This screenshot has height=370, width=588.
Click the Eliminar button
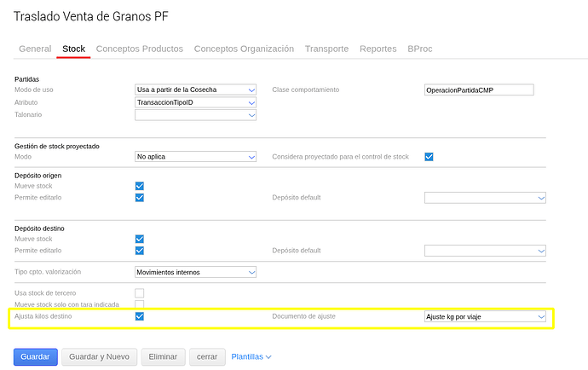click(x=163, y=357)
